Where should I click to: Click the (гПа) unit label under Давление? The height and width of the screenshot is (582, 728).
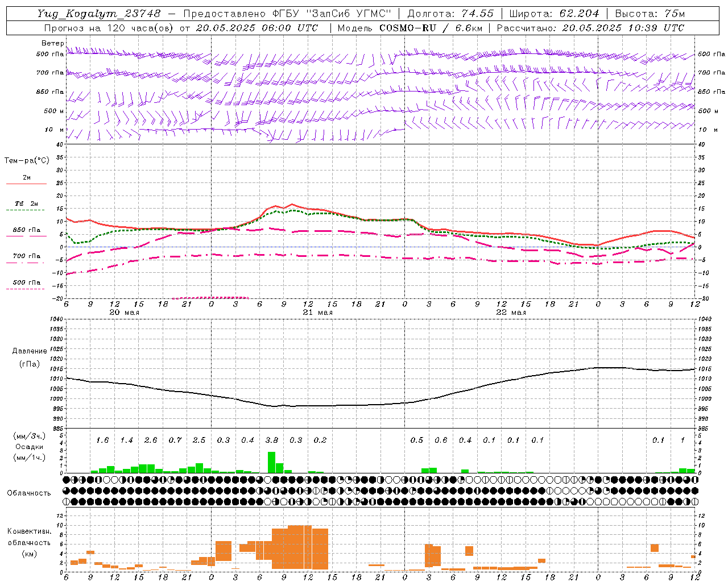coord(30,364)
